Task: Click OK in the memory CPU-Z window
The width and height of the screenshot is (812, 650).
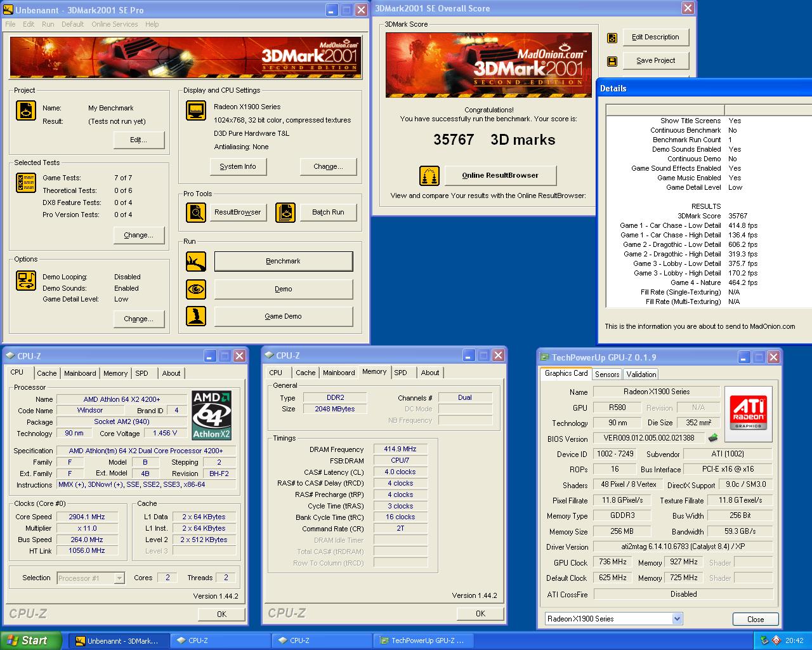Action: click(480, 613)
